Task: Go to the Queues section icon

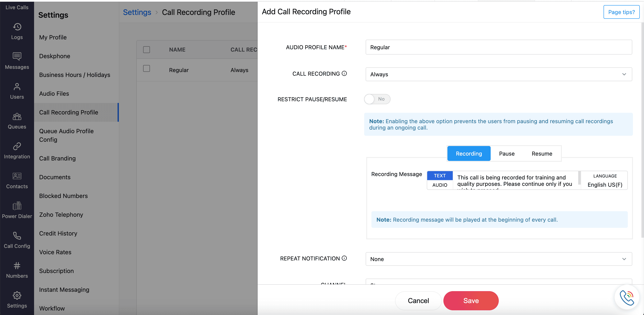Action: 17,117
